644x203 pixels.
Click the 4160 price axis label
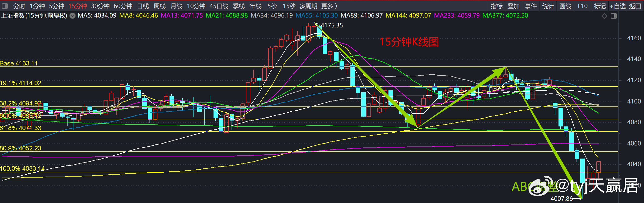coord(634,38)
